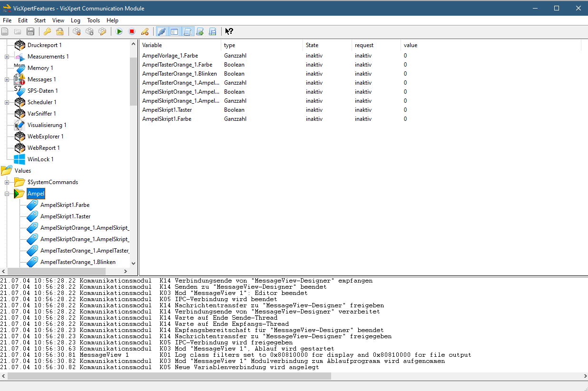Toggle the log output view button
The image size is (588, 391).
(187, 31)
